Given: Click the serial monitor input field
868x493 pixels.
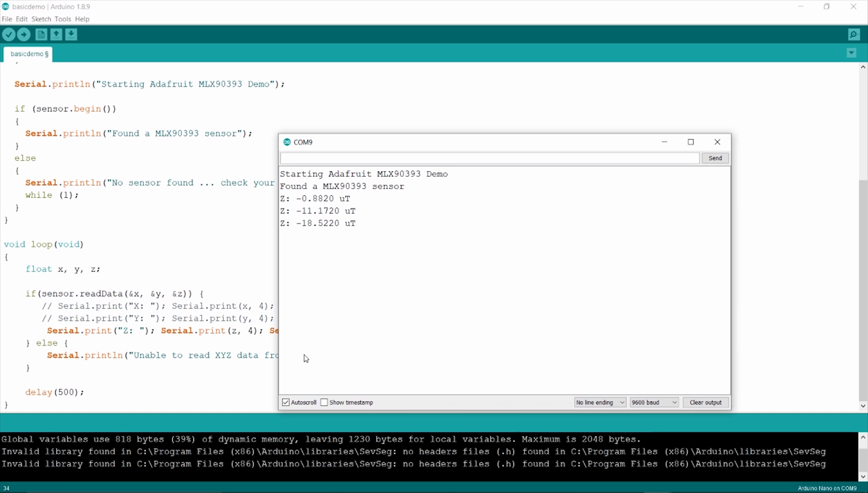Looking at the screenshot, I should pyautogui.click(x=490, y=158).
